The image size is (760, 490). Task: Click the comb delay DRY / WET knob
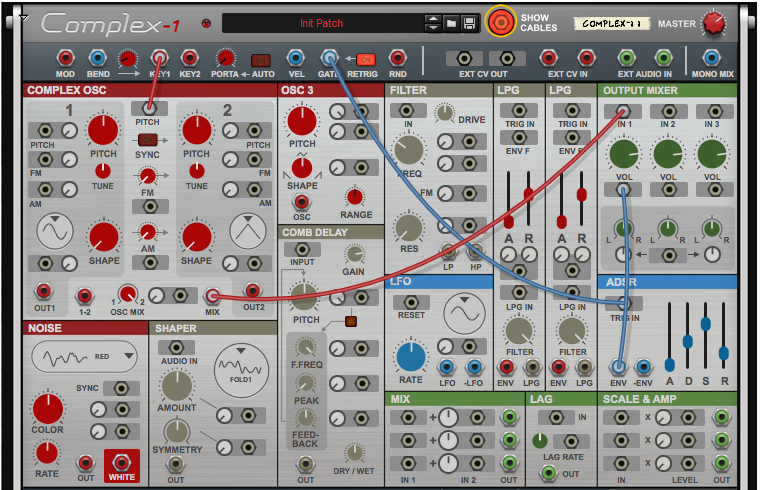click(354, 453)
